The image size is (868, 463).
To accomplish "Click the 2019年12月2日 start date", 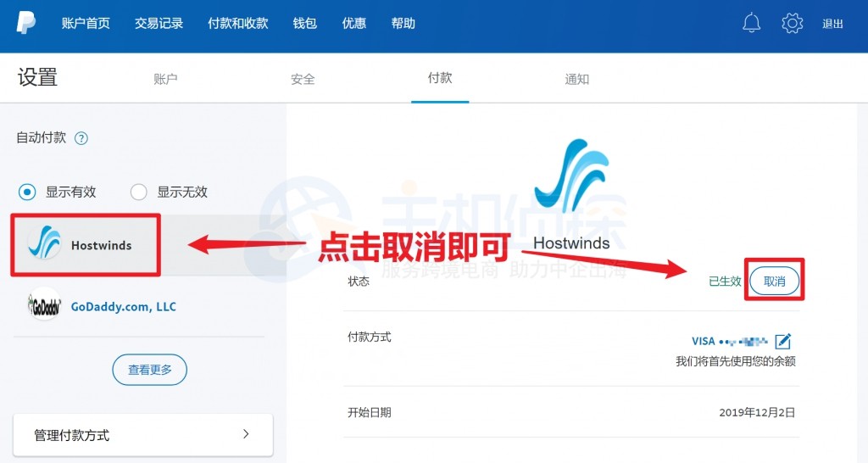I will click(x=757, y=413).
